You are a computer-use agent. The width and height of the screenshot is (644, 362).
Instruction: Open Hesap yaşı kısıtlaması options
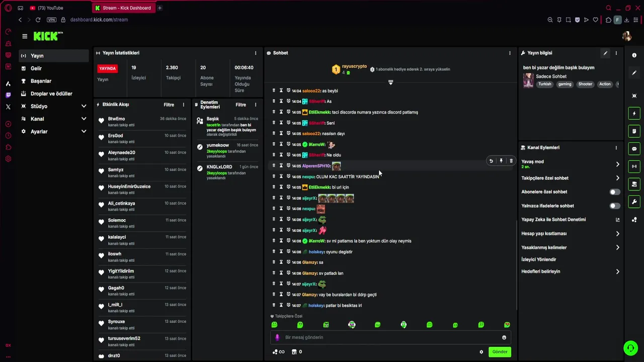pyautogui.click(x=617, y=234)
